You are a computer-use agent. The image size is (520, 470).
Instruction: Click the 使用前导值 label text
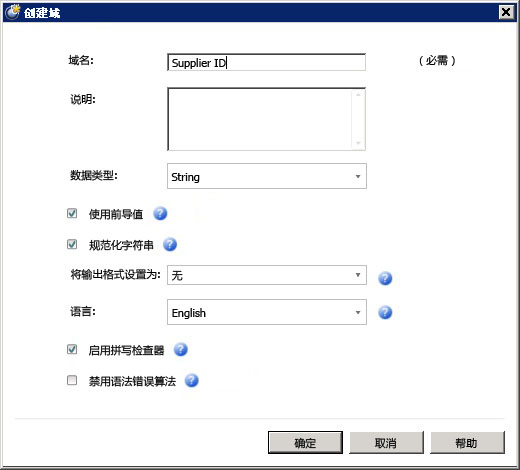coord(116,214)
